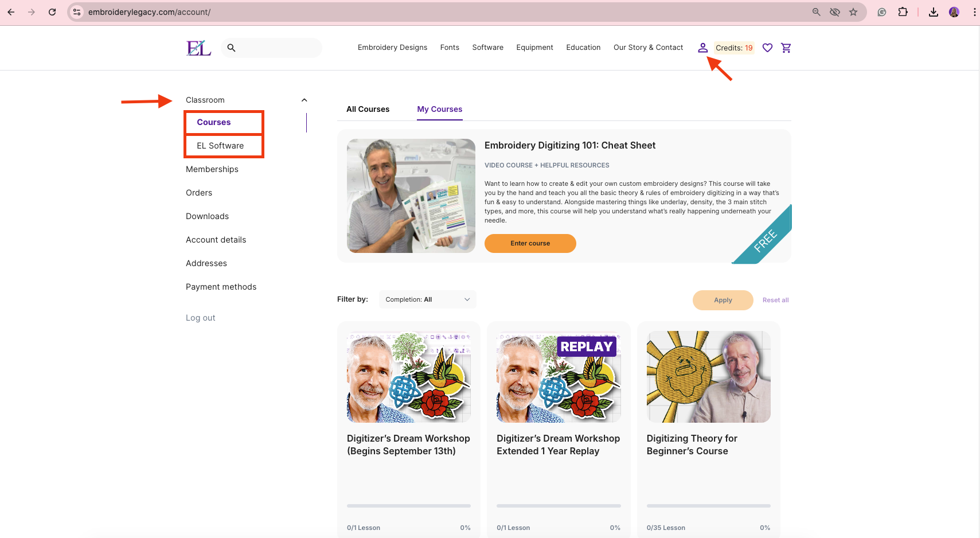980x538 pixels.
Task: Select Classroom in the account sidebar
Action: coord(205,100)
